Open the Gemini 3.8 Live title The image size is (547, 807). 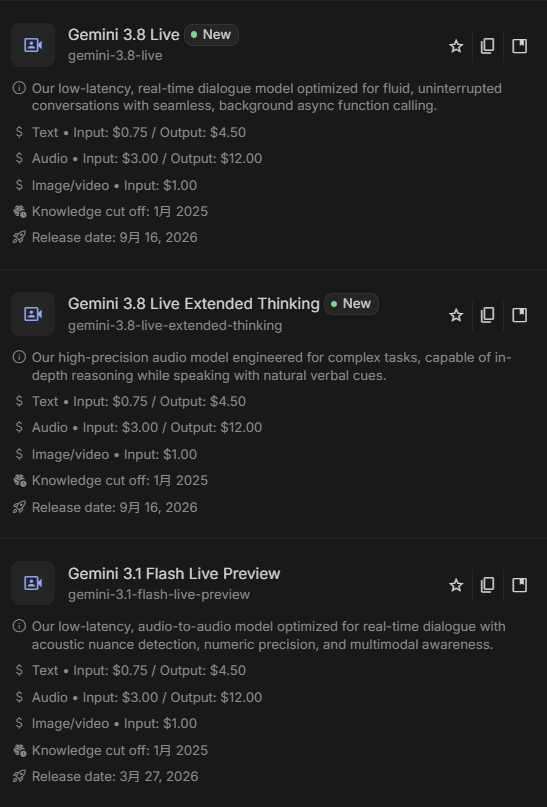point(123,35)
